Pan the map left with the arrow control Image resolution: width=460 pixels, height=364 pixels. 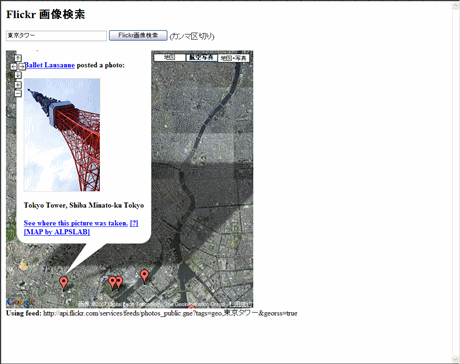[x=13, y=67]
